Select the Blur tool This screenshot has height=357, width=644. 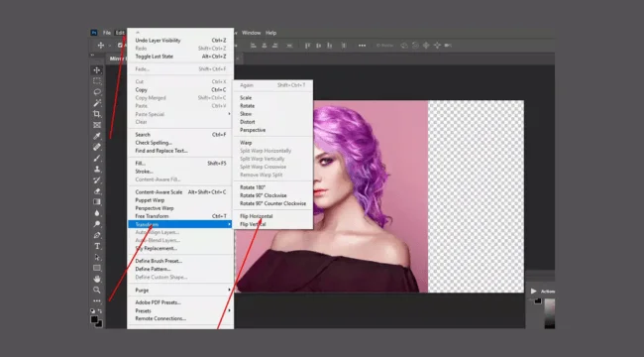tap(97, 213)
